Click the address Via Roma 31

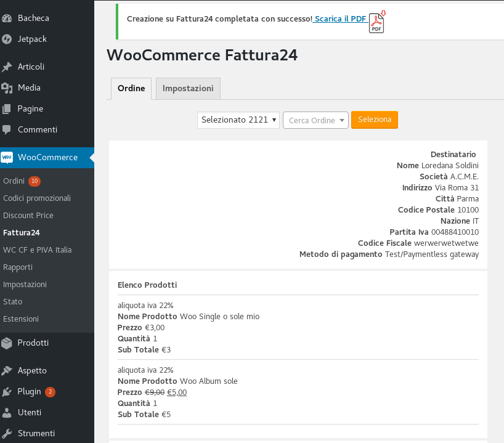pyautogui.click(x=457, y=188)
